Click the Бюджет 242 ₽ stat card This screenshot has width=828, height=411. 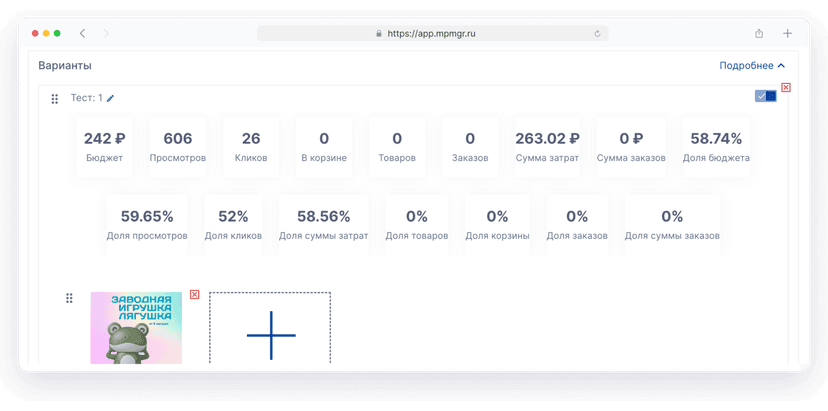[104, 146]
